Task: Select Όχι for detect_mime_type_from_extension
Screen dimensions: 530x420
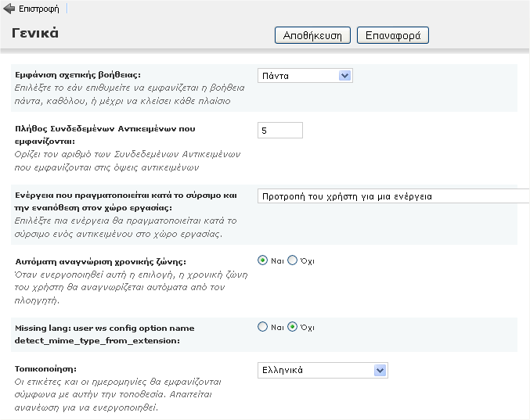Action: tap(293, 328)
